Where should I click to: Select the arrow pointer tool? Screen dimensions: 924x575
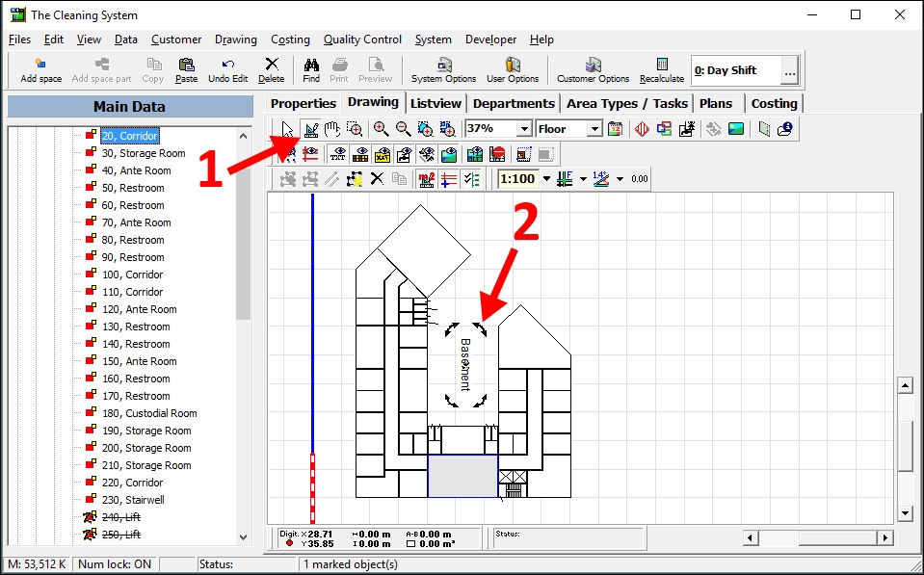(x=286, y=129)
